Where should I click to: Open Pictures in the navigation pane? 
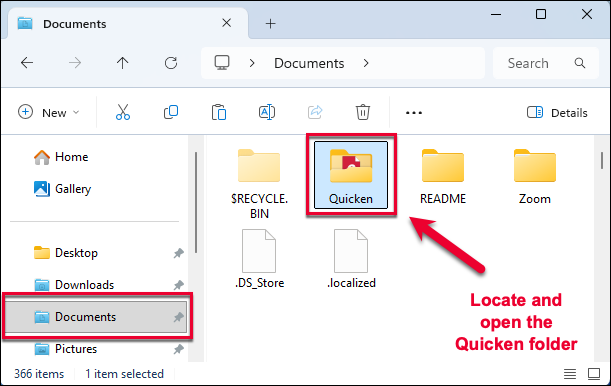65,349
